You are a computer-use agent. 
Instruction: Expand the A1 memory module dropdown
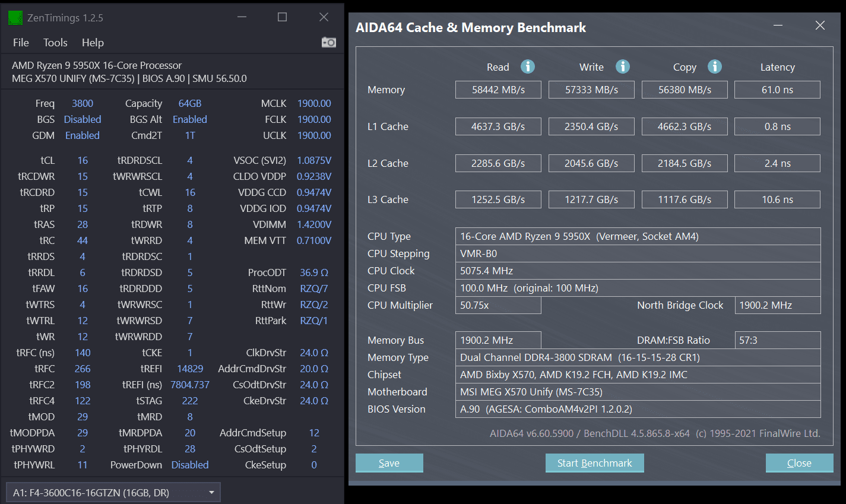(113, 493)
